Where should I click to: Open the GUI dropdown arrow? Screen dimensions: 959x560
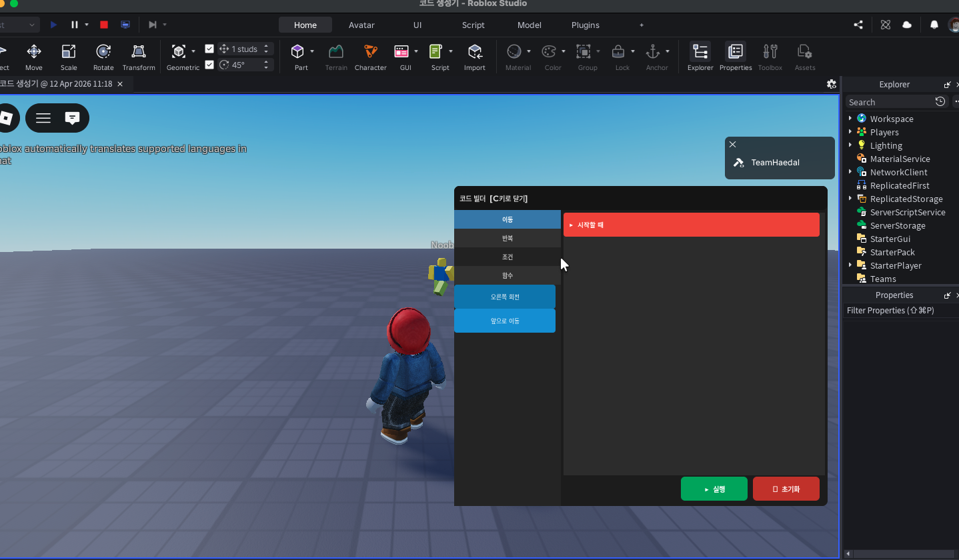click(416, 51)
